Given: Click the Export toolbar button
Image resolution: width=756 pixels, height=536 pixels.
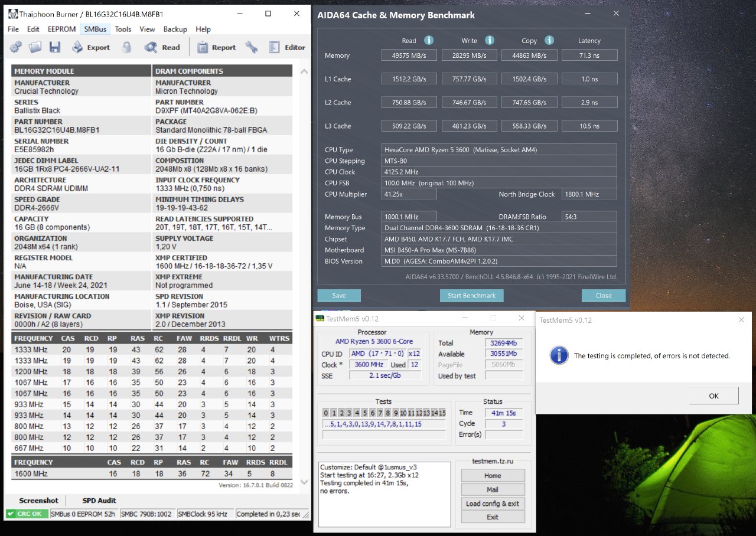Looking at the screenshot, I should pos(90,47).
